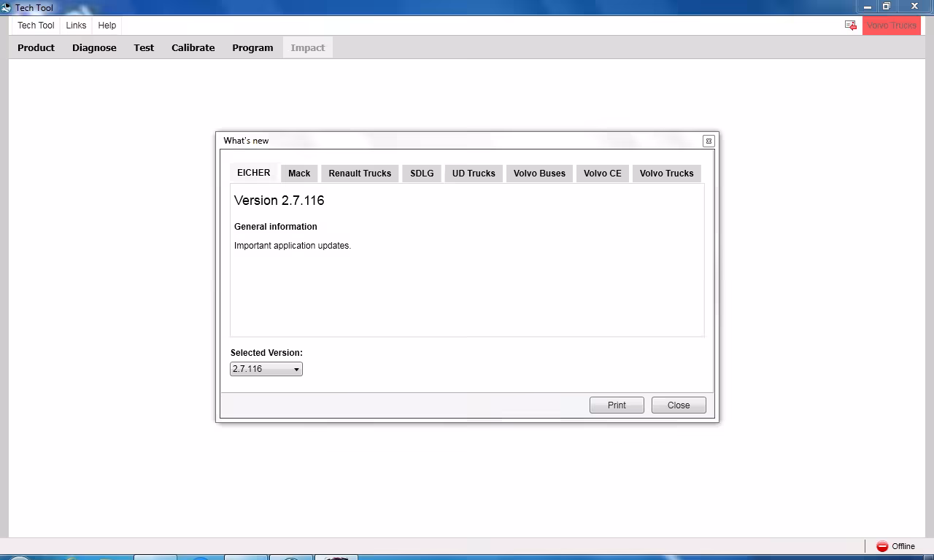
Task: Open the Help menu
Action: (107, 26)
